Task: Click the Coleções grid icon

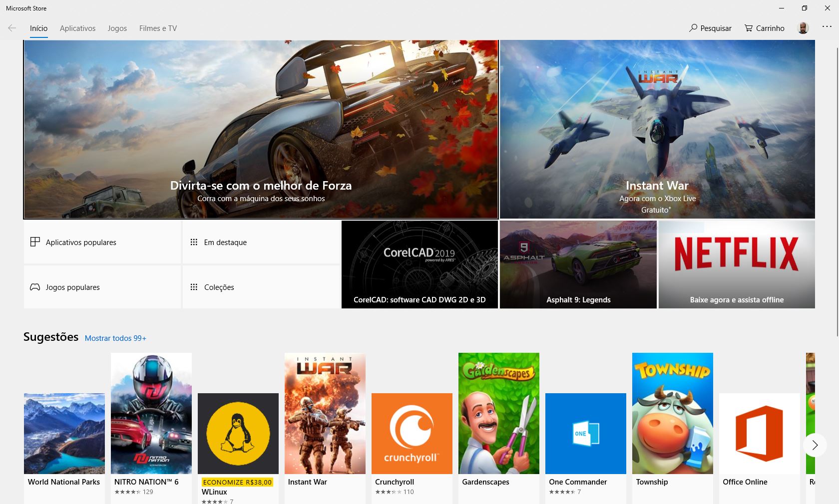Action: (x=194, y=287)
